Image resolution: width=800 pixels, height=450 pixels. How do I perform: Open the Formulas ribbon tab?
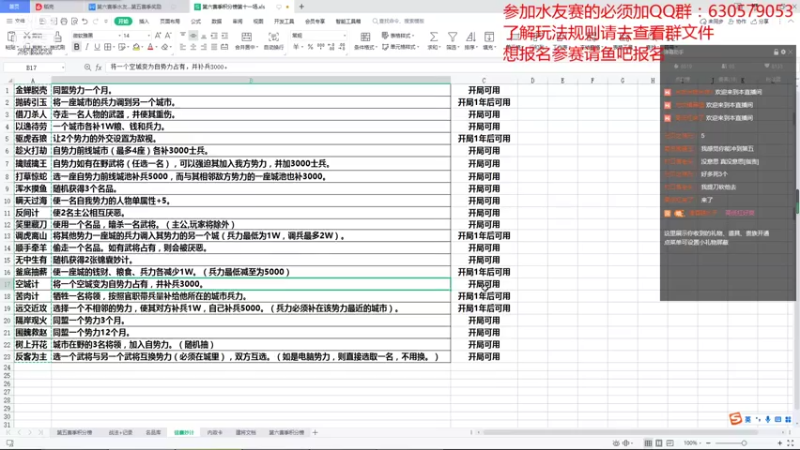(x=196, y=21)
